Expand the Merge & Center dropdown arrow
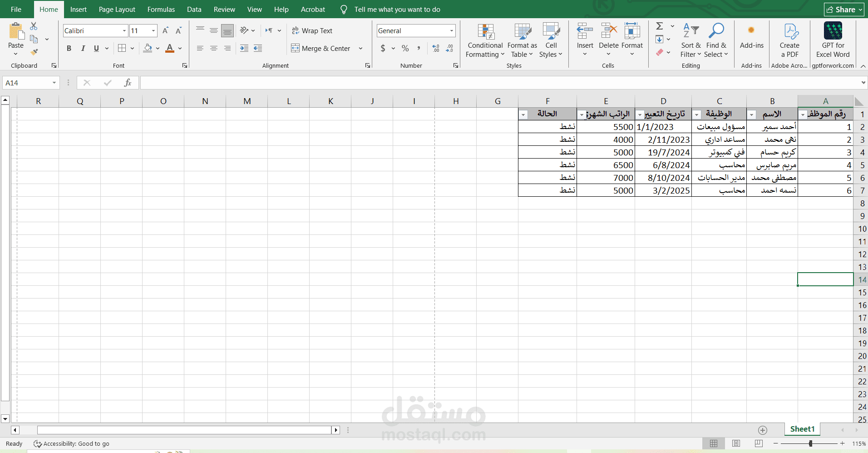868x453 pixels. click(360, 48)
